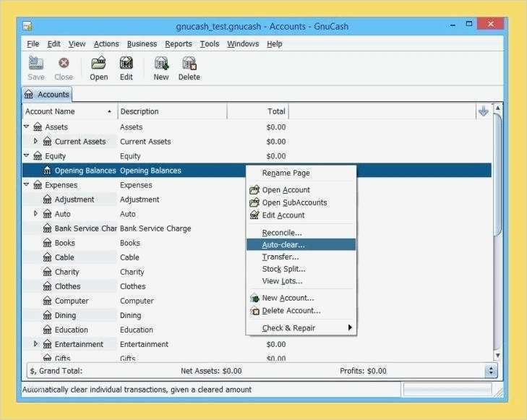
Task: Open the Tools menu
Action: pos(210,44)
